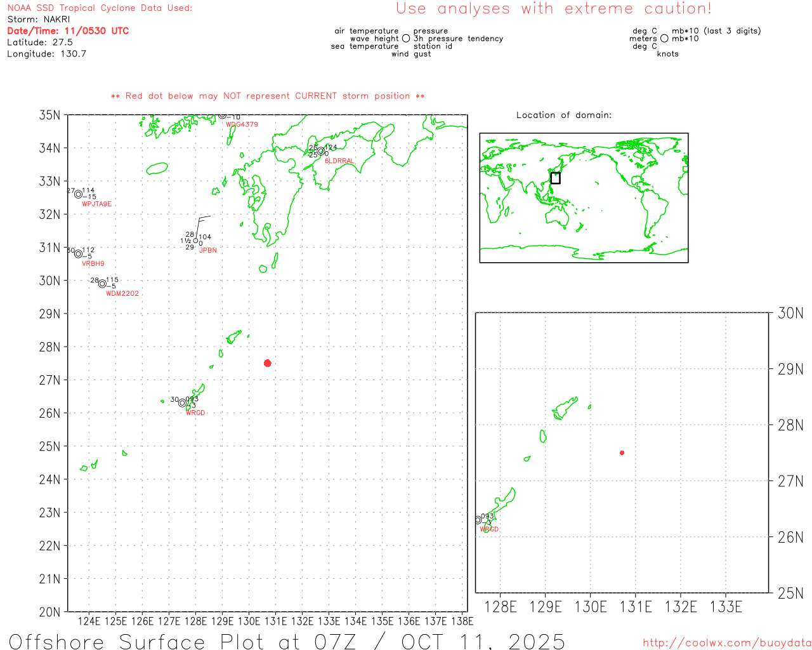Click the black domain rectangle on world map
812x650 pixels.
(555, 178)
